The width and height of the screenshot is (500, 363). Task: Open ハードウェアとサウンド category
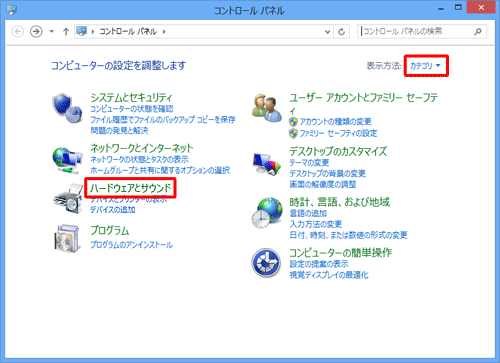coord(130,188)
